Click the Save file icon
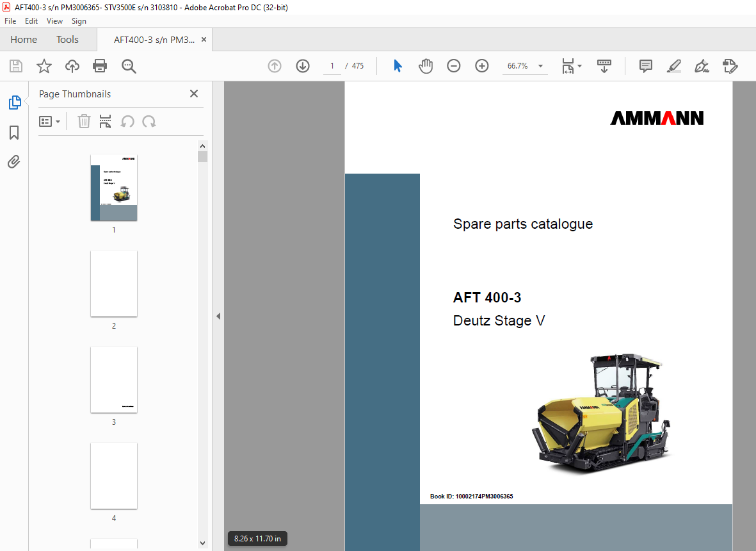The image size is (756, 551). 16,66
